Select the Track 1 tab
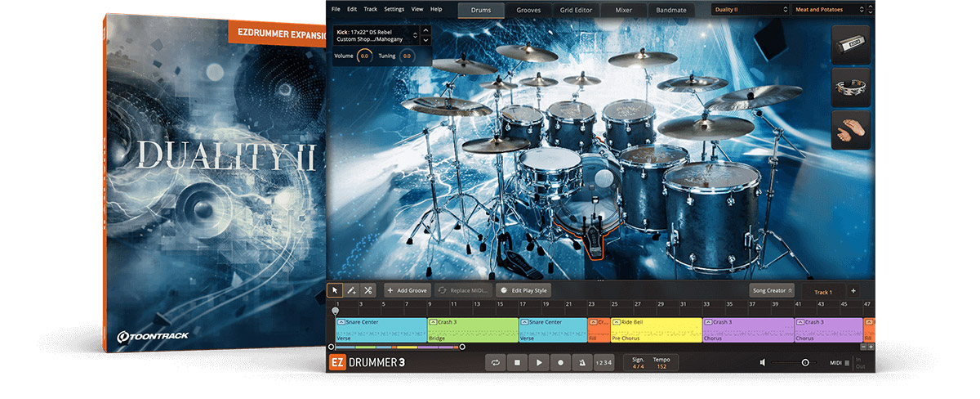This screenshot has width=980, height=399. point(823,292)
